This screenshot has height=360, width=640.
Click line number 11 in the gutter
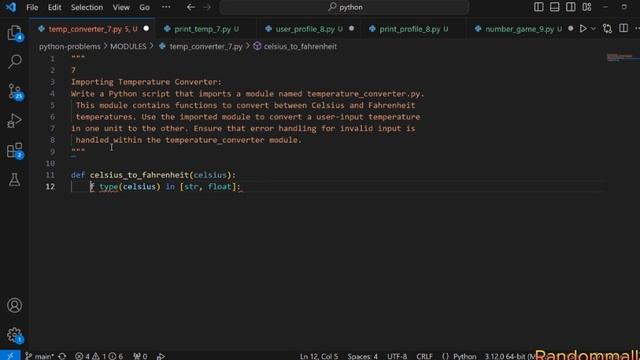[50, 175]
